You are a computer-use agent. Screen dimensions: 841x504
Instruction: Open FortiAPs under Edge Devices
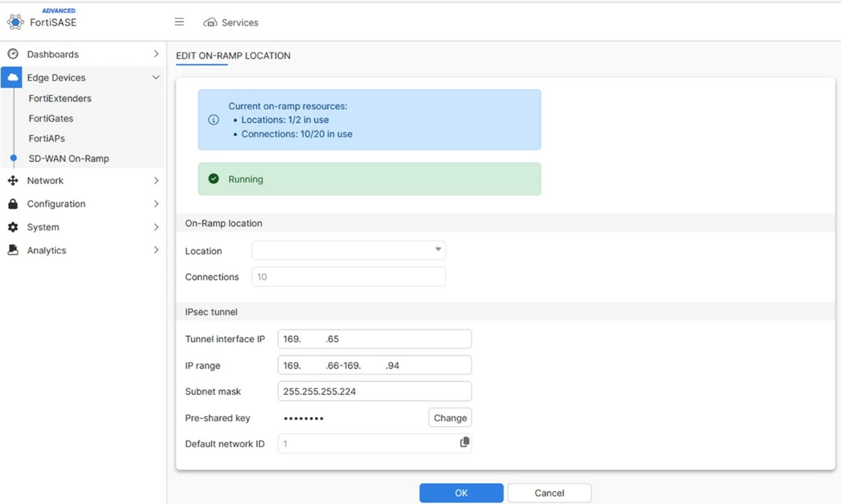47,138
